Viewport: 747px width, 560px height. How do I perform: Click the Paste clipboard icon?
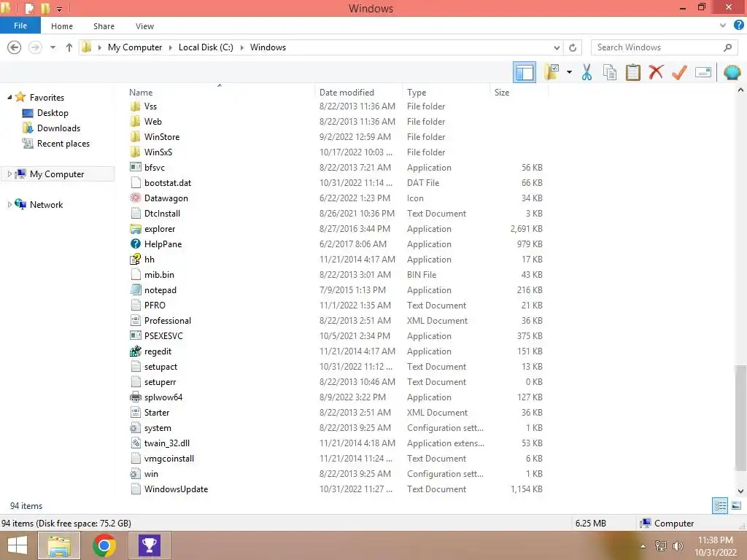tap(632, 72)
